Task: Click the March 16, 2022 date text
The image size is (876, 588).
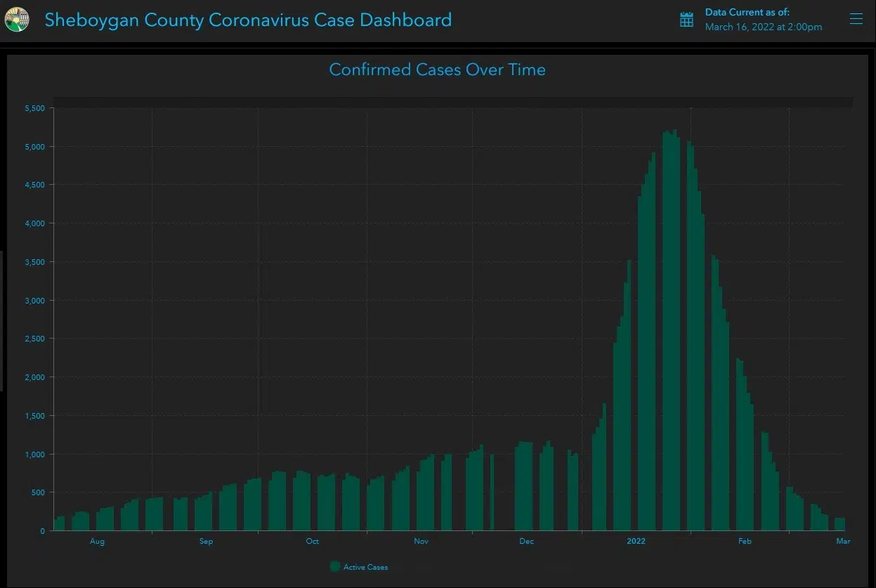Action: click(x=763, y=27)
